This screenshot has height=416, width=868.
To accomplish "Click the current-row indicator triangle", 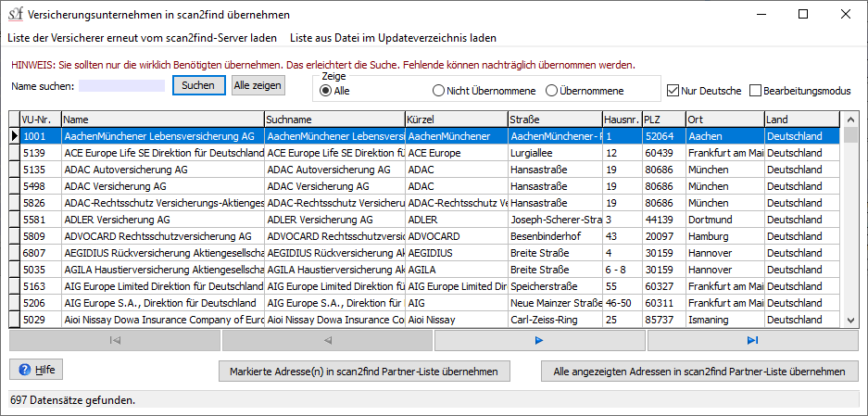I will coord(15,136).
